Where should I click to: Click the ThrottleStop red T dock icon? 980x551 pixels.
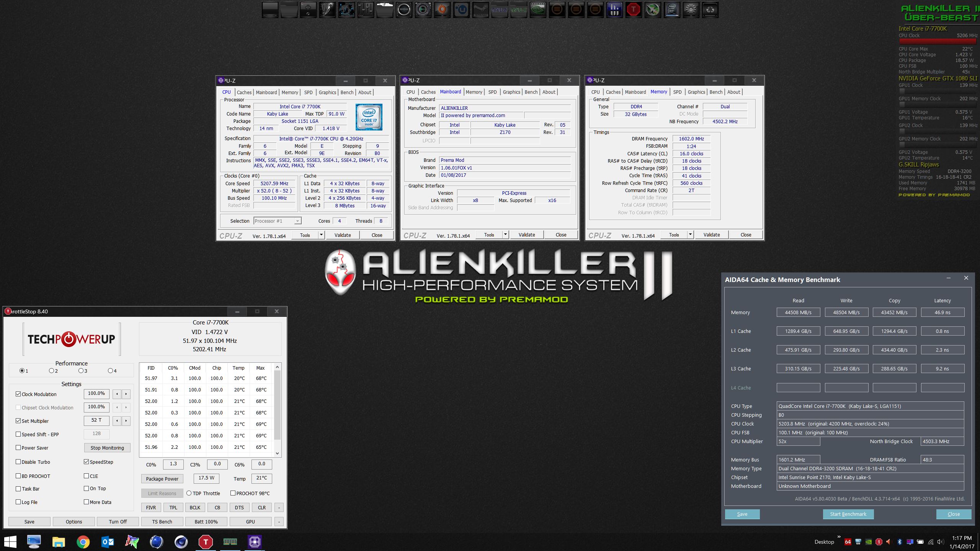(634, 10)
